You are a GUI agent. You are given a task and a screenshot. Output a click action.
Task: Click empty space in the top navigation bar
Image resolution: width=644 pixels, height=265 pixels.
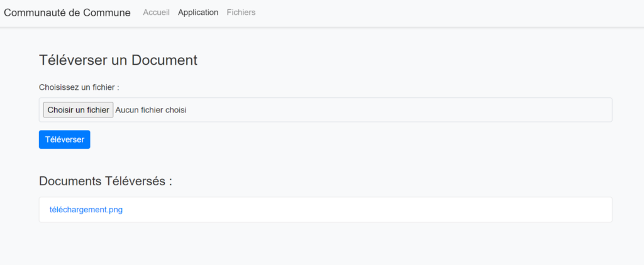click(x=440, y=13)
